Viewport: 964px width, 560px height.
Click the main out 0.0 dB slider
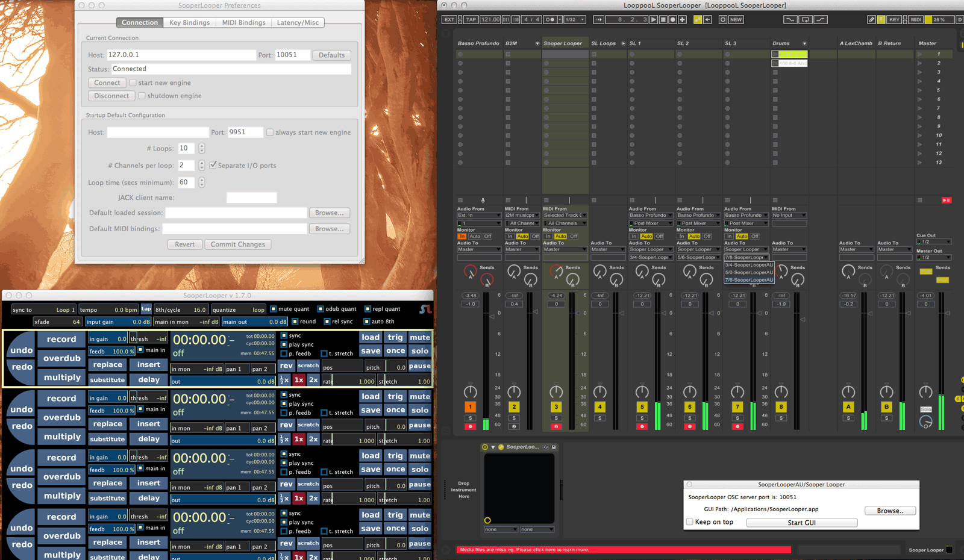[255, 322]
